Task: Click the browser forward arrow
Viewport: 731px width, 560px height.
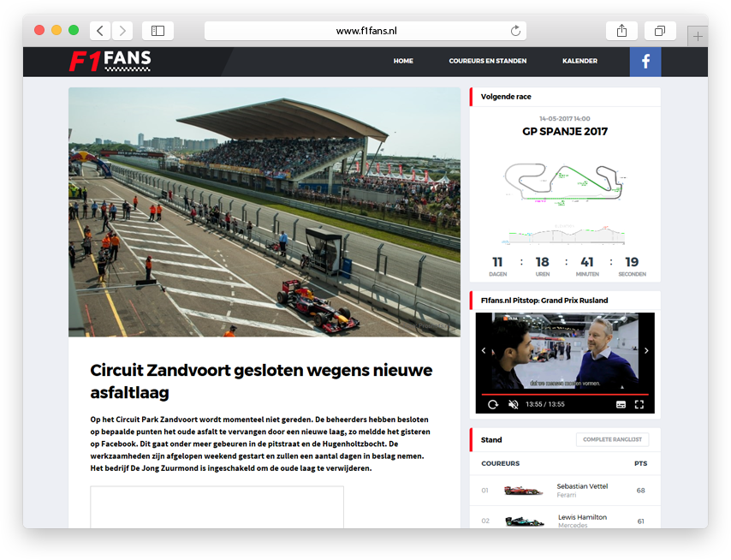Action: tap(122, 31)
